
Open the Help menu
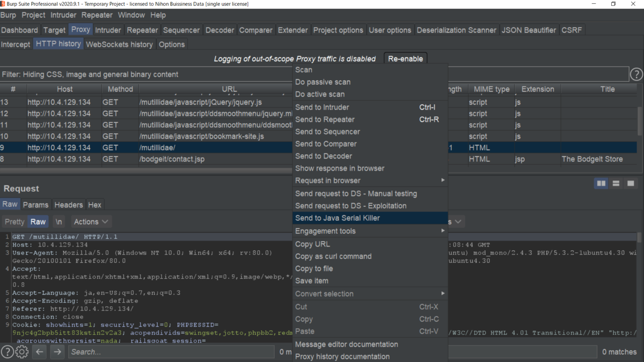coord(158,15)
